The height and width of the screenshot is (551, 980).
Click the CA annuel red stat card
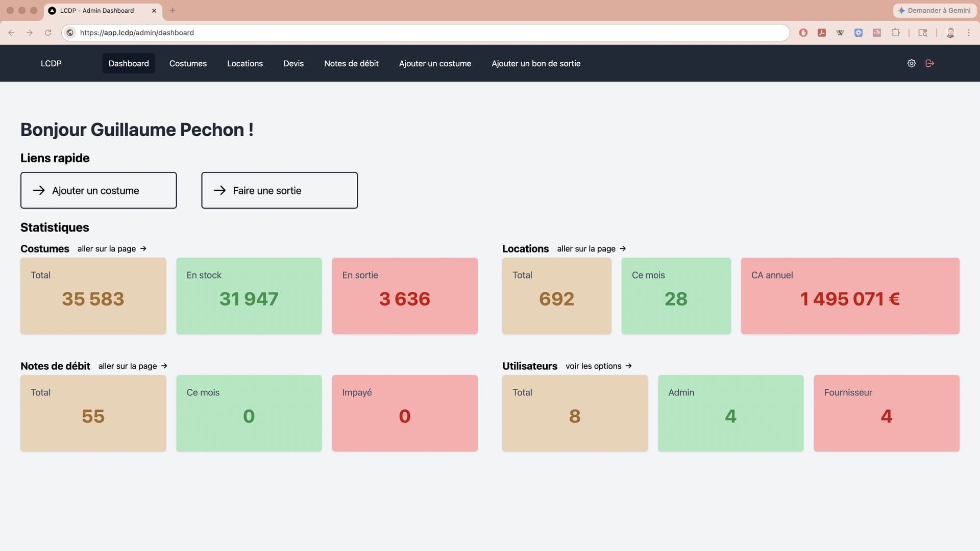tap(850, 296)
